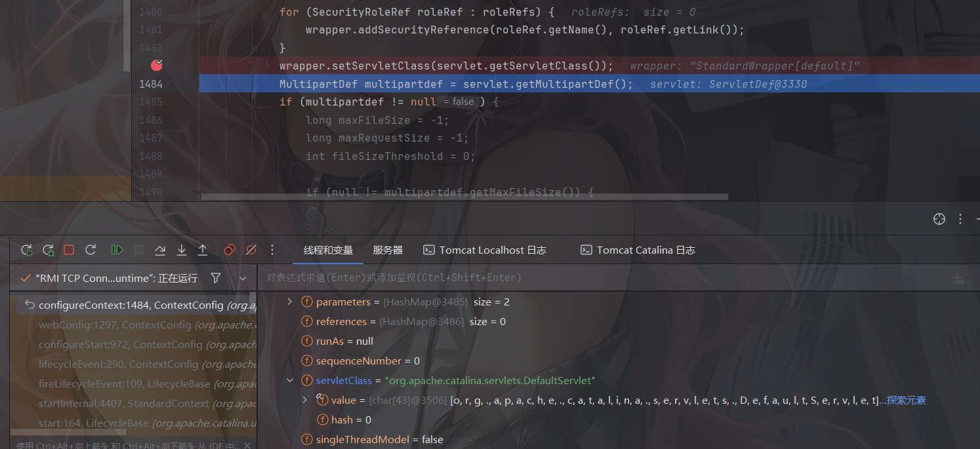The image size is (980, 449).
Task: Click the add-to-watches glasses icon
Action: 958,279
